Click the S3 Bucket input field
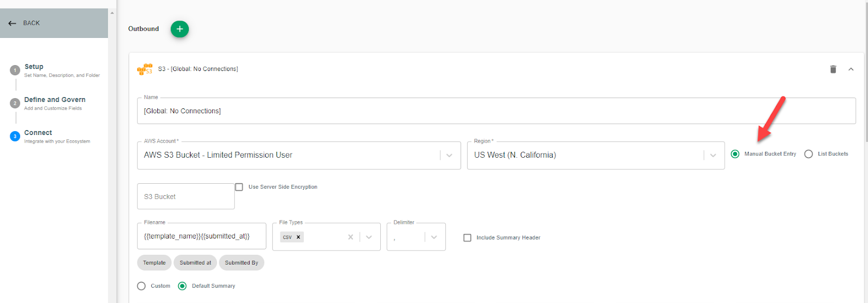The image size is (868, 303). click(x=186, y=196)
